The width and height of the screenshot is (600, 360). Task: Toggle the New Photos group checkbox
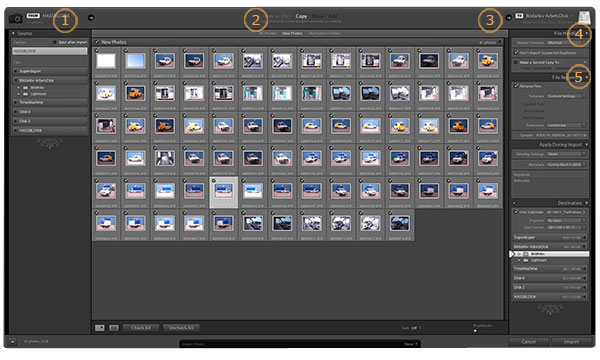97,42
